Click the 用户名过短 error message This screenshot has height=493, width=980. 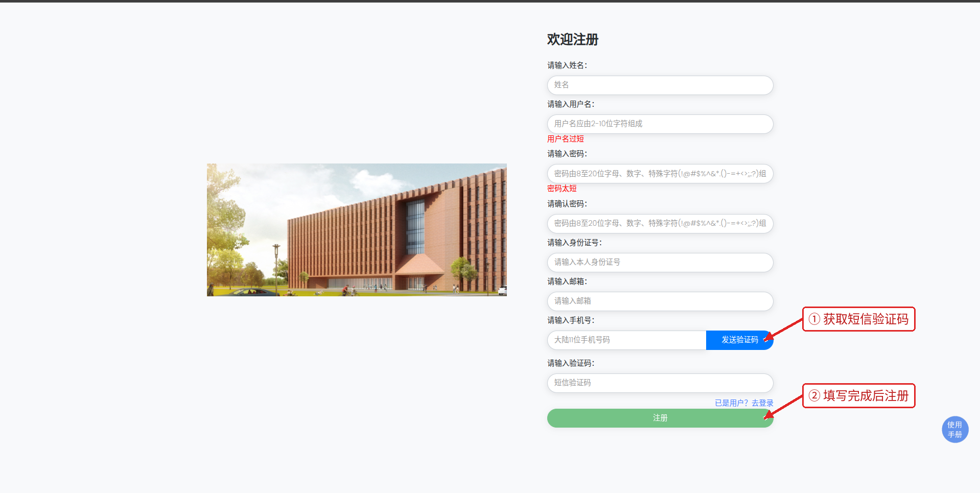coord(566,139)
